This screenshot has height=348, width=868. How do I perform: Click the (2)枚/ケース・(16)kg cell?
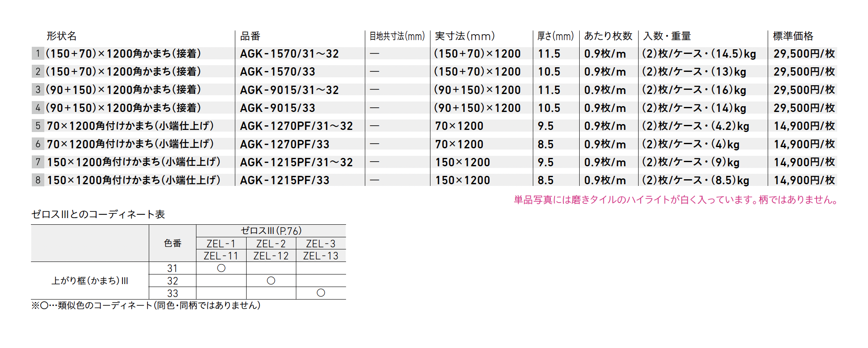tap(694, 90)
